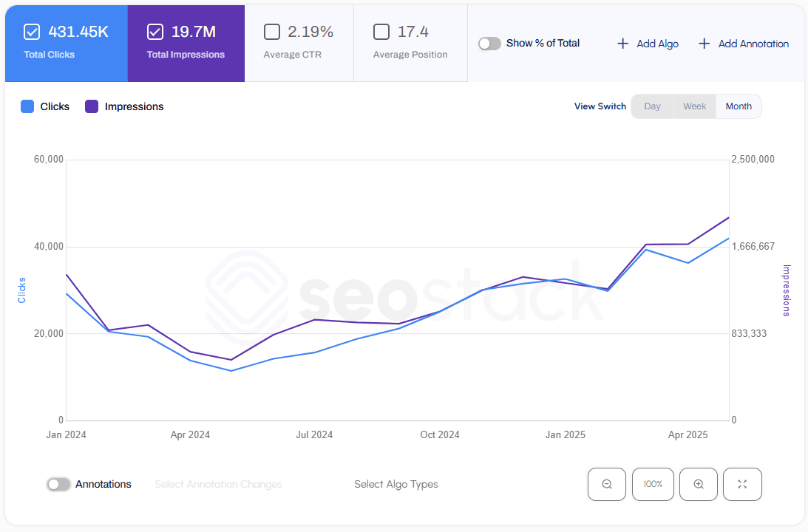Turn on the Annotations switch
Image resolution: width=808 pixels, height=532 pixels.
58,484
